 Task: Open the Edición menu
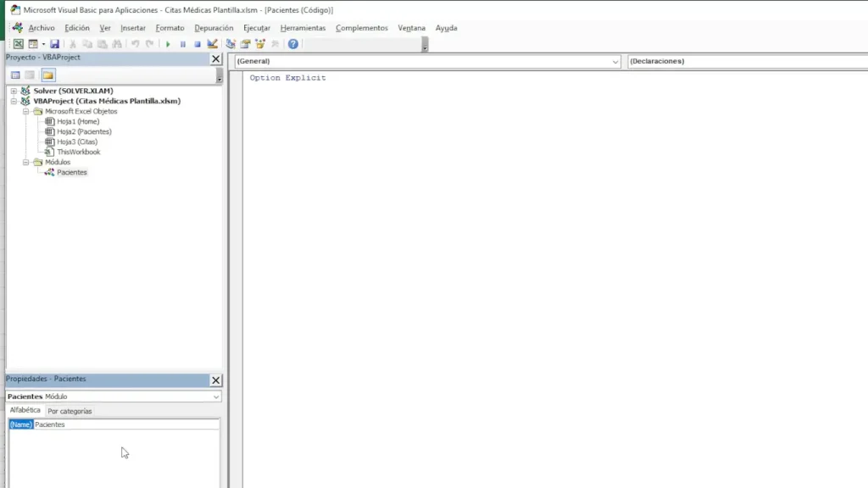click(77, 28)
